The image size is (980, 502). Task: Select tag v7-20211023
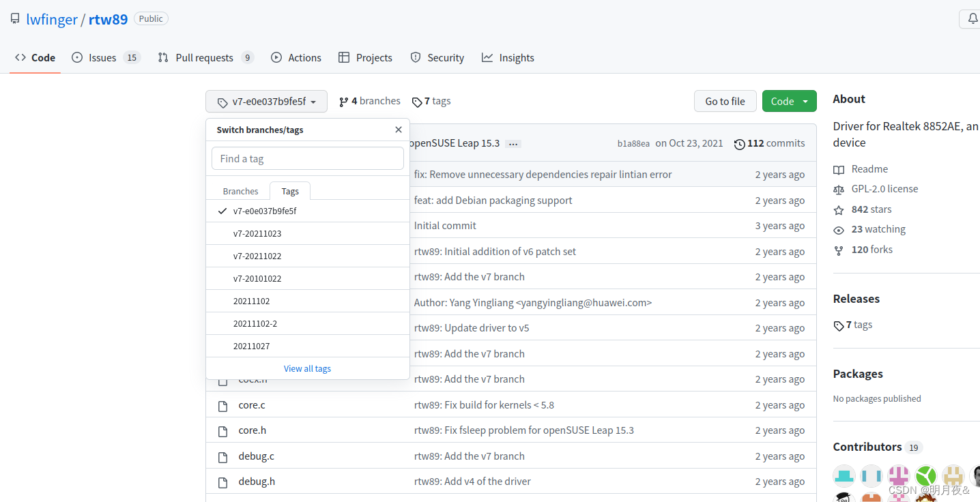[x=308, y=233]
